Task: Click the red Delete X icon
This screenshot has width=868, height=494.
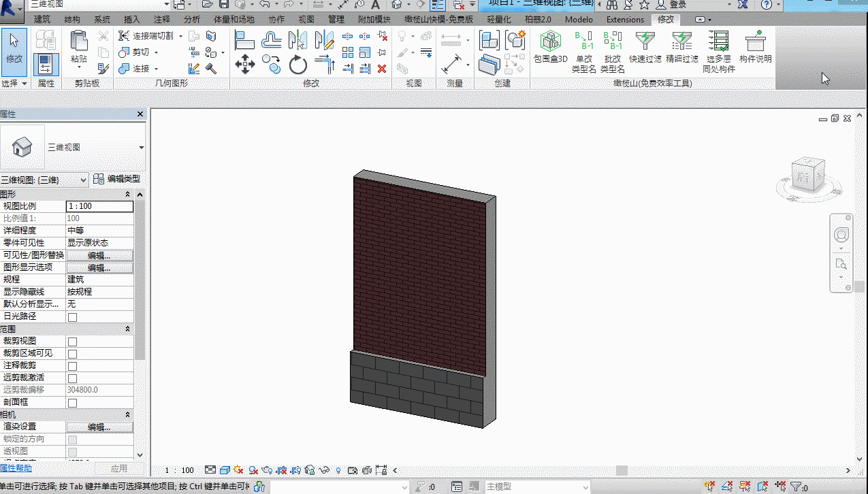Action: click(382, 68)
